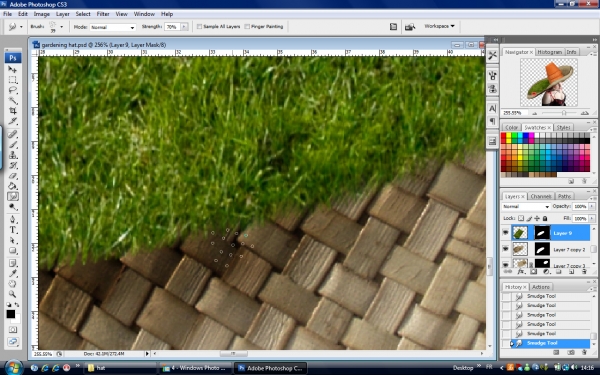Open the layer blend mode Normal dropdown
The width and height of the screenshot is (600, 375).
click(x=526, y=207)
